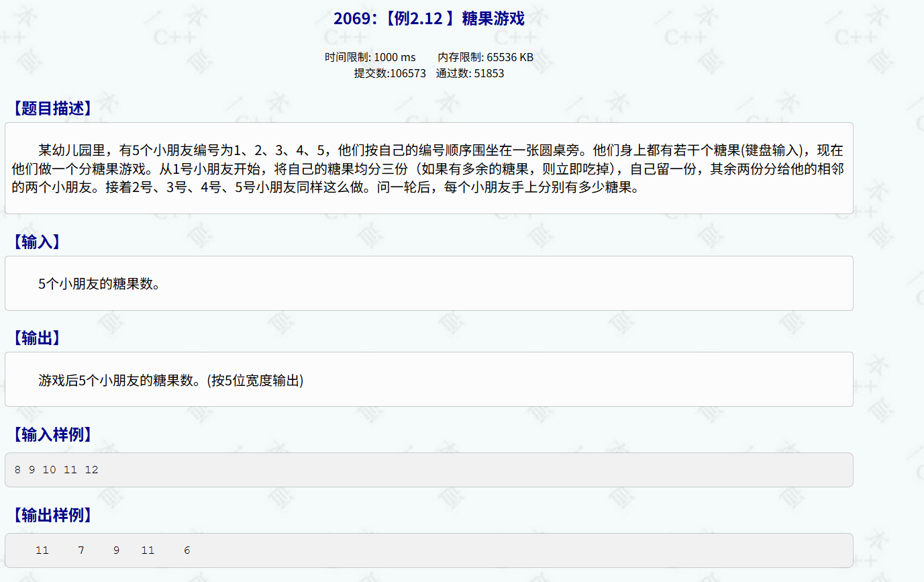This screenshot has width=924, height=582.
Task: Click the 【输出】 heading
Action: click(36, 338)
